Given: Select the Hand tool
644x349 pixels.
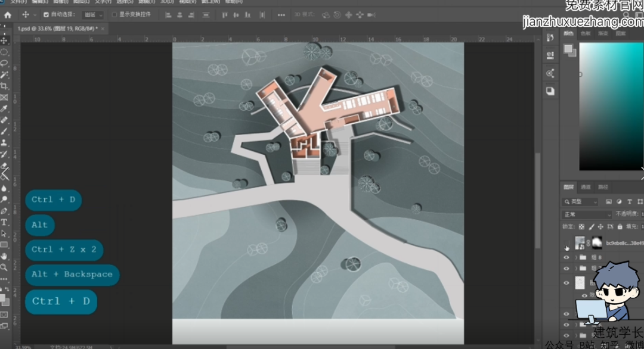Looking at the screenshot, I should point(4,256).
